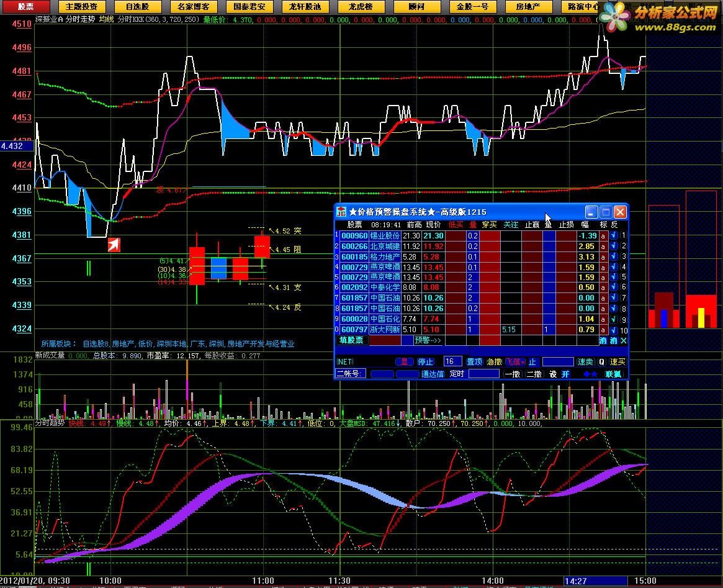The height and width of the screenshot is (588, 723).
Task: Click the 填股票 button
Action: (351, 340)
